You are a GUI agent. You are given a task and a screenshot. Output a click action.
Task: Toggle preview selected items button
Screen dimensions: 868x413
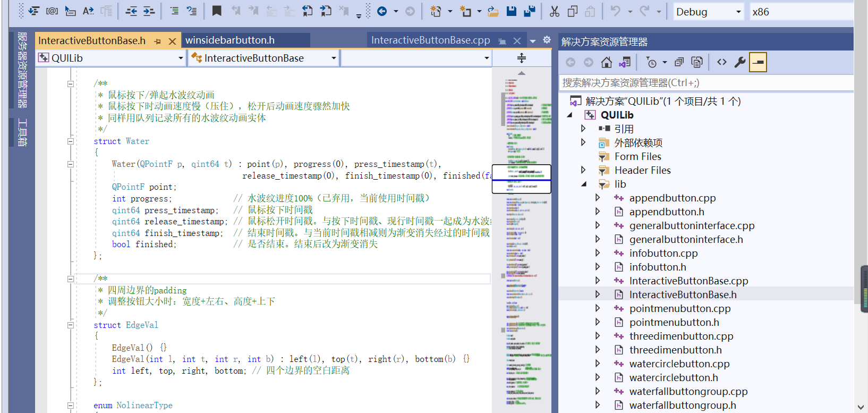point(758,62)
